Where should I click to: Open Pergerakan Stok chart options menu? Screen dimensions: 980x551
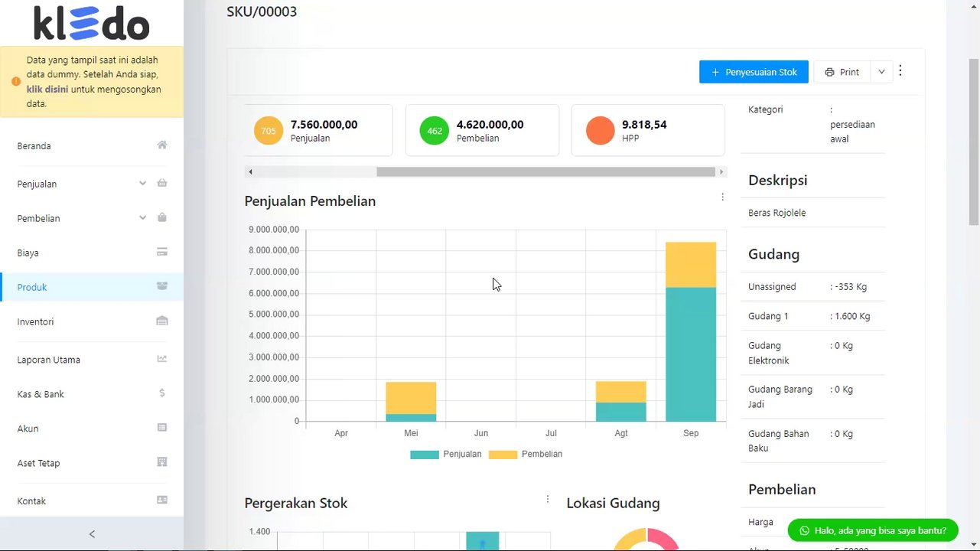547,500
